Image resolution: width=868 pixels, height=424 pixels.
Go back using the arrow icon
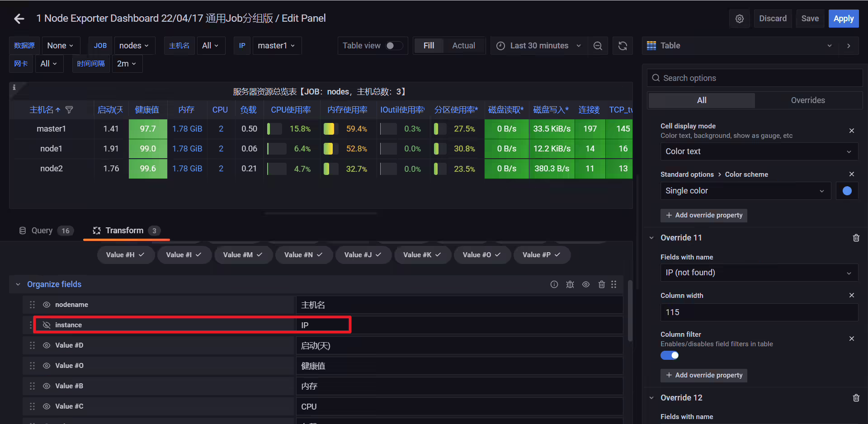tap(19, 19)
